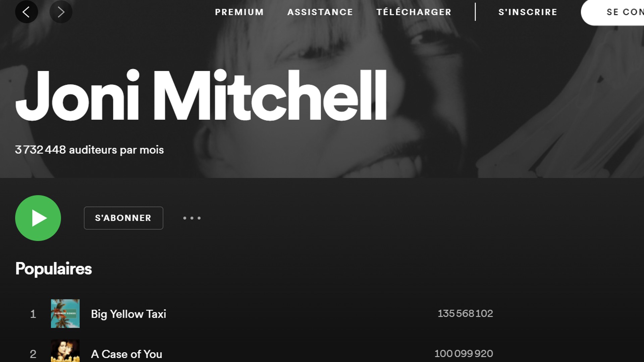This screenshot has width=644, height=362.
Task: Open the Assistance menu item
Action: (320, 12)
